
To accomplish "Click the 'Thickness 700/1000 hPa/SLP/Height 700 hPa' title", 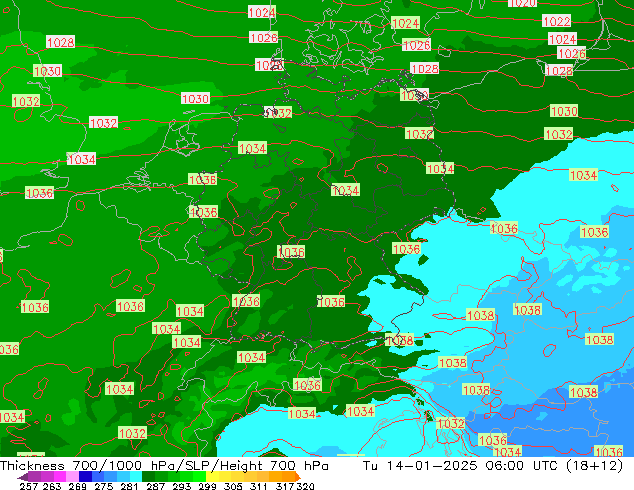I will pyautogui.click(x=164, y=466).
